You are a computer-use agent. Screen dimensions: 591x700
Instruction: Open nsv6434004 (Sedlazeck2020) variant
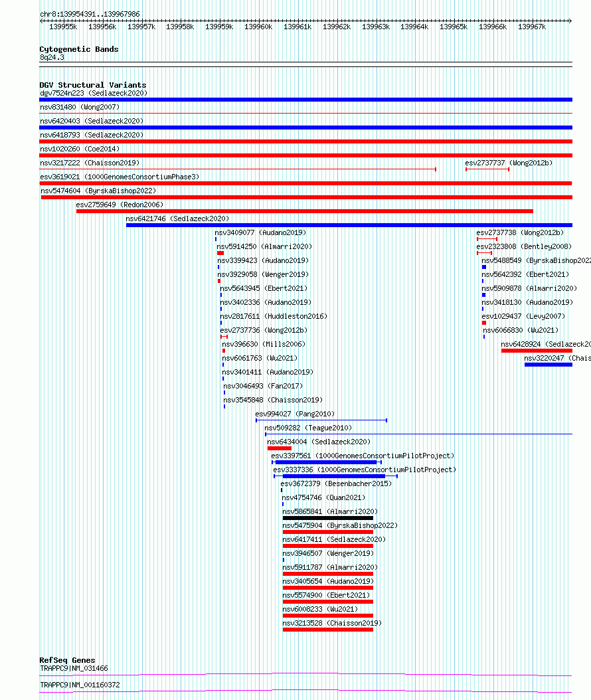(x=319, y=442)
